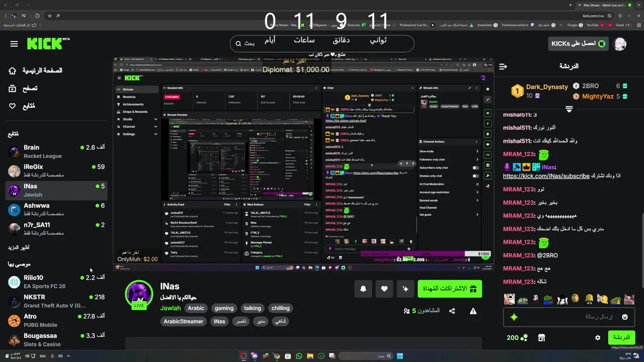Open the chat shop icon
The height and width of the screenshot is (362, 644).
click(541, 338)
